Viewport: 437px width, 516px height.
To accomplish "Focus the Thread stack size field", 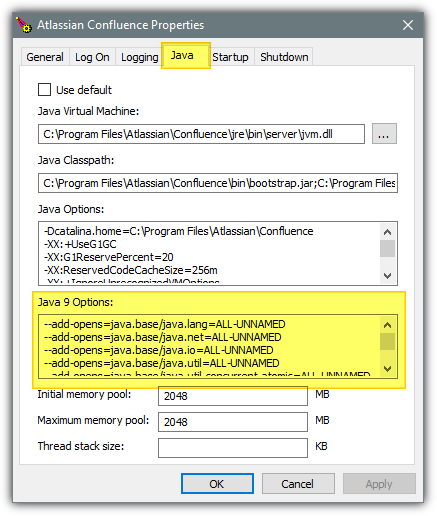I will pyautogui.click(x=233, y=448).
